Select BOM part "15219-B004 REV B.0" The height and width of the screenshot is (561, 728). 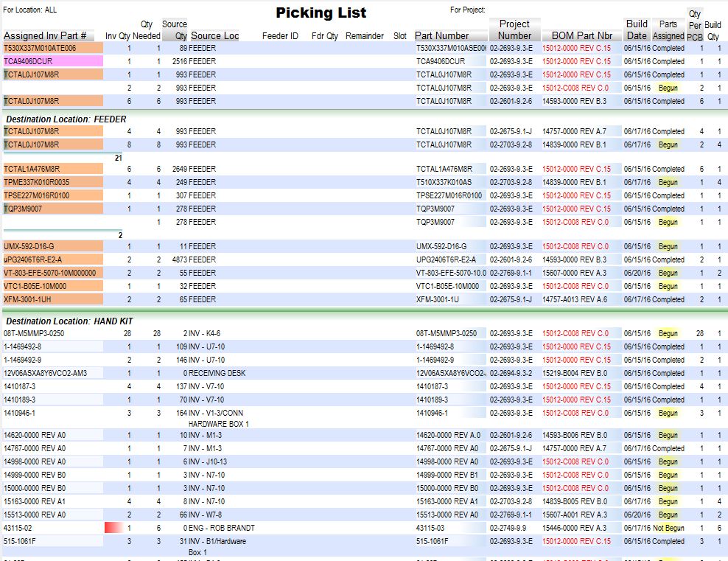pos(575,373)
